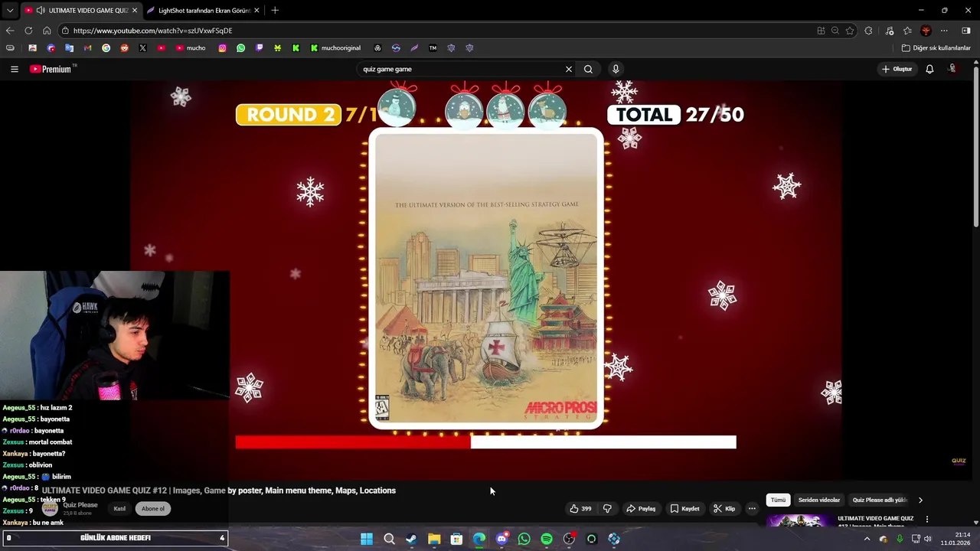The height and width of the screenshot is (551, 980).
Task: Open options for recommended quiz video
Action: coord(926,519)
